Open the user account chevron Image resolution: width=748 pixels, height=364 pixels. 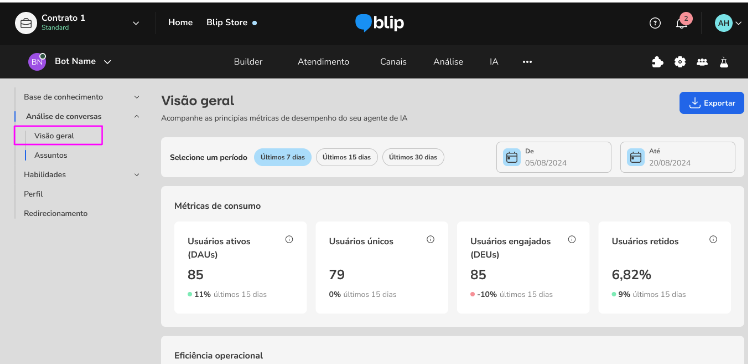point(739,23)
